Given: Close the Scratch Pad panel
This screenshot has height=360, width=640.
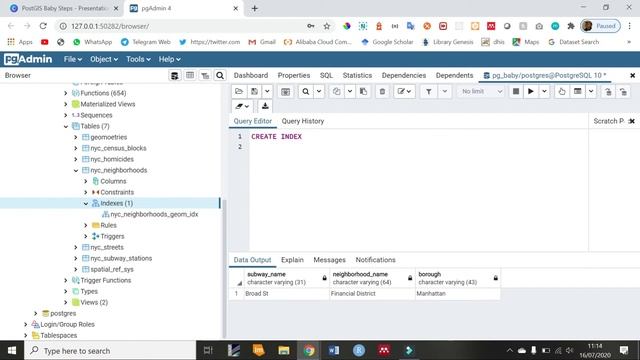Looking at the screenshot, I should pos(632,121).
